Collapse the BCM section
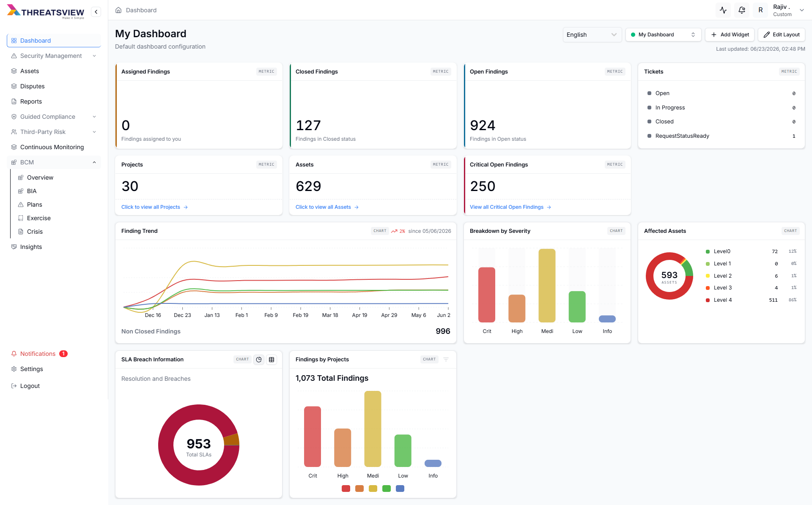This screenshot has height=505, width=812. click(x=94, y=162)
